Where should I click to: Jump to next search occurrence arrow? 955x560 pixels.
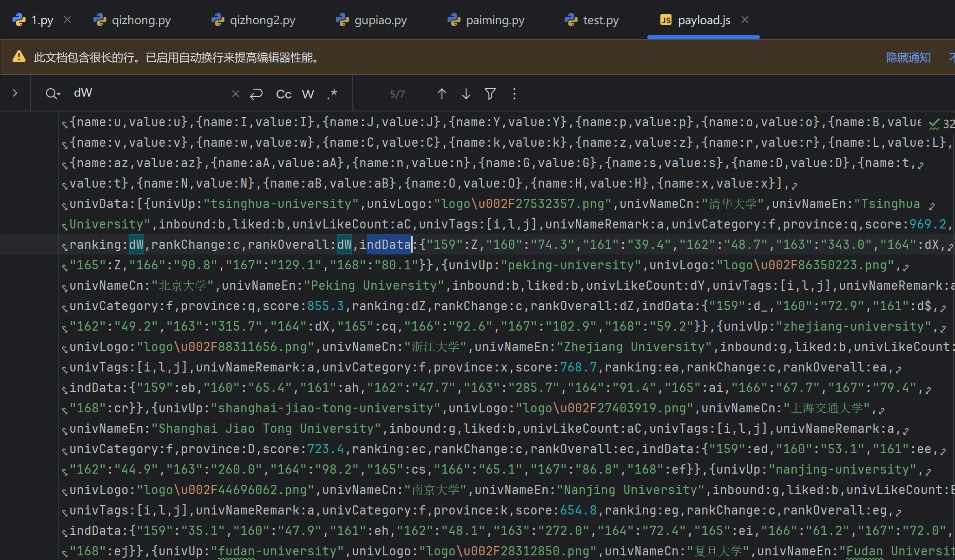pyautogui.click(x=466, y=94)
